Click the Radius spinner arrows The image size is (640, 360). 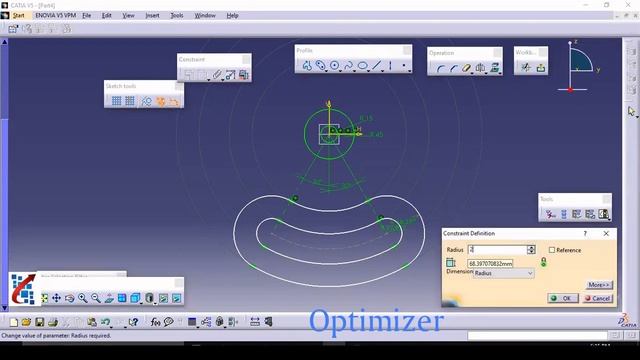pyautogui.click(x=531, y=250)
